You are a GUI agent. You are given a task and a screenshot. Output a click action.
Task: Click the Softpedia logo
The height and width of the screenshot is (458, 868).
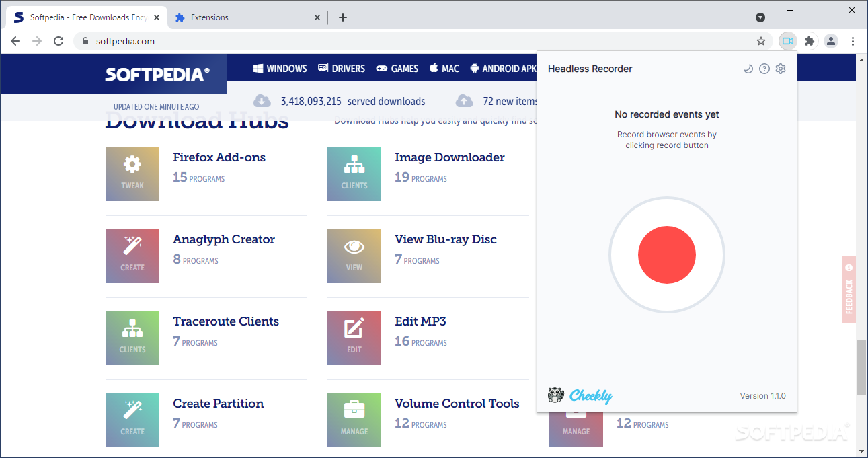(157, 75)
